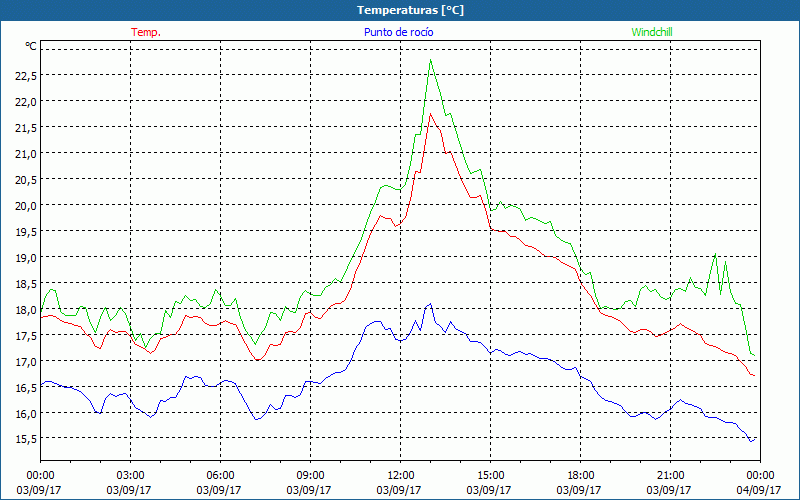Click the 22,0 y-axis value

26,102
